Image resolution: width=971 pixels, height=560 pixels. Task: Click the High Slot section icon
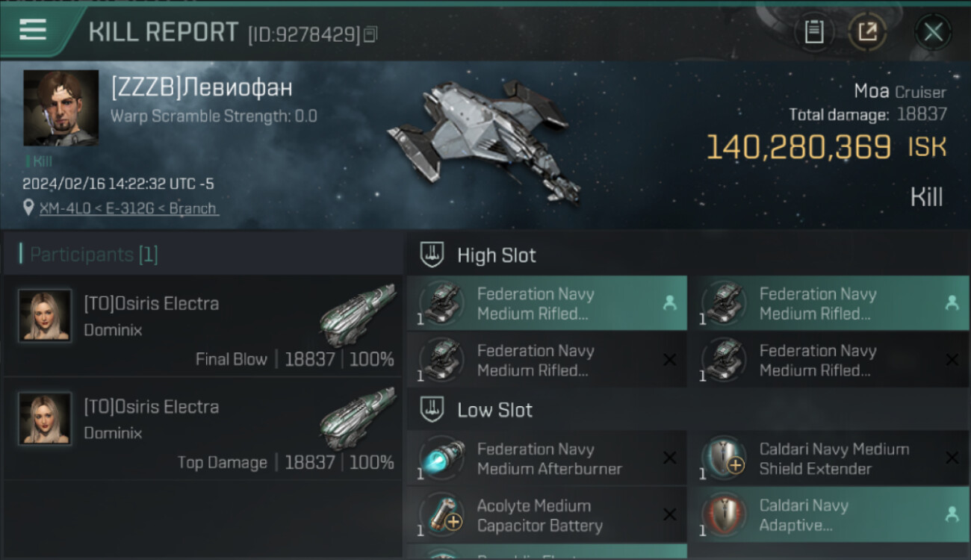pos(432,255)
